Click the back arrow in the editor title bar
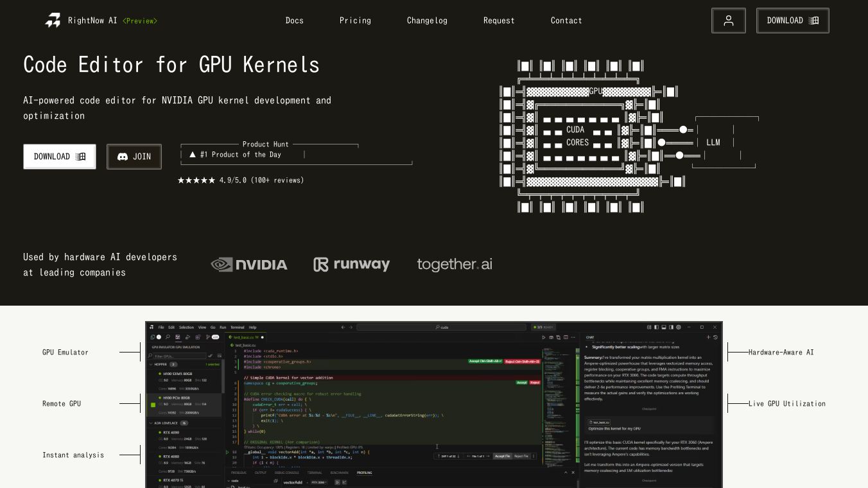868x488 pixels. 343,327
